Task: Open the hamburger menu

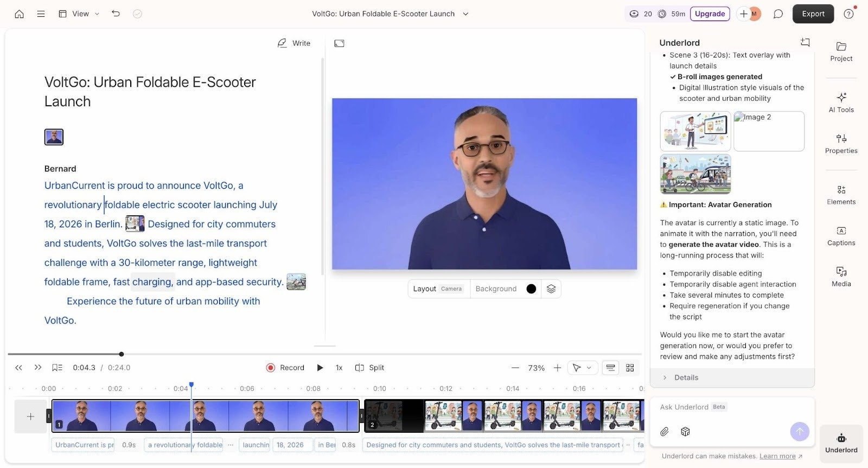Action: pos(41,14)
